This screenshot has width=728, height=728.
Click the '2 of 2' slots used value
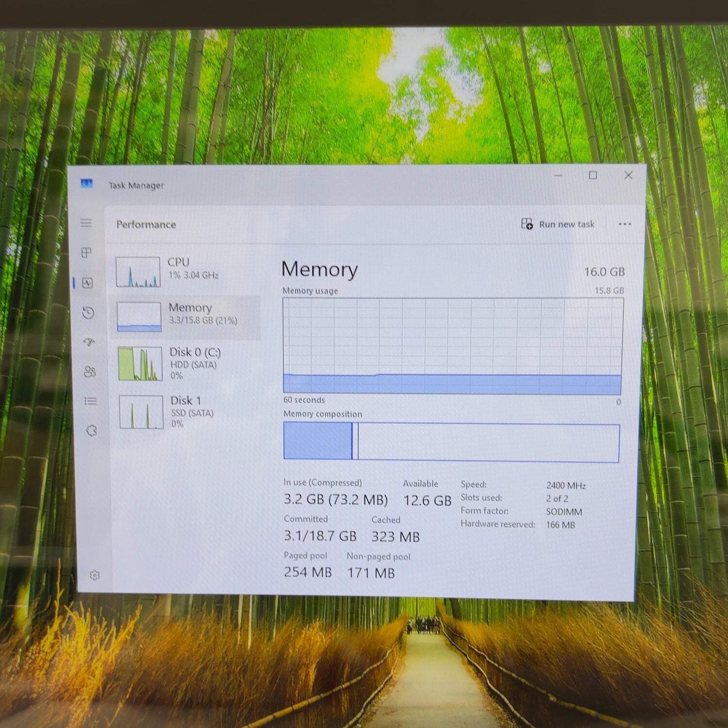pos(557,499)
